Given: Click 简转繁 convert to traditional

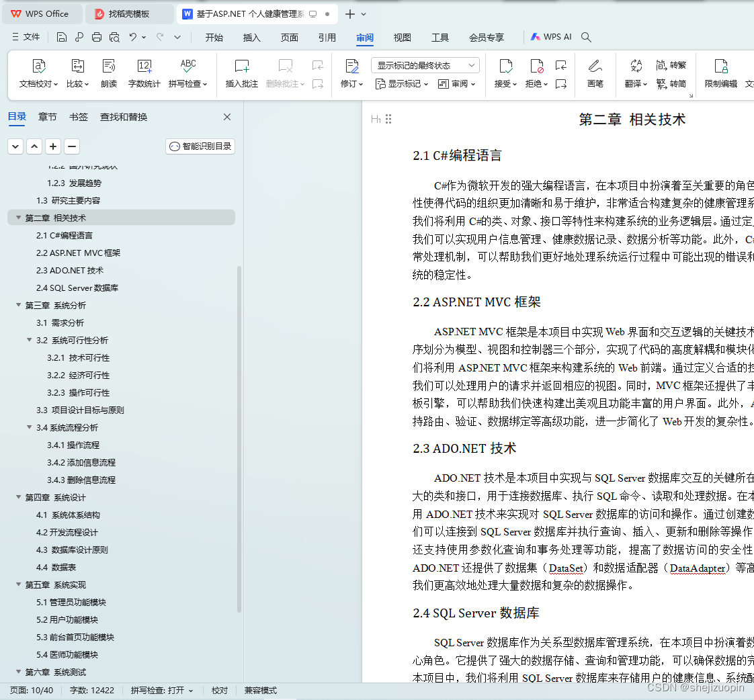Looking at the screenshot, I should [671, 65].
